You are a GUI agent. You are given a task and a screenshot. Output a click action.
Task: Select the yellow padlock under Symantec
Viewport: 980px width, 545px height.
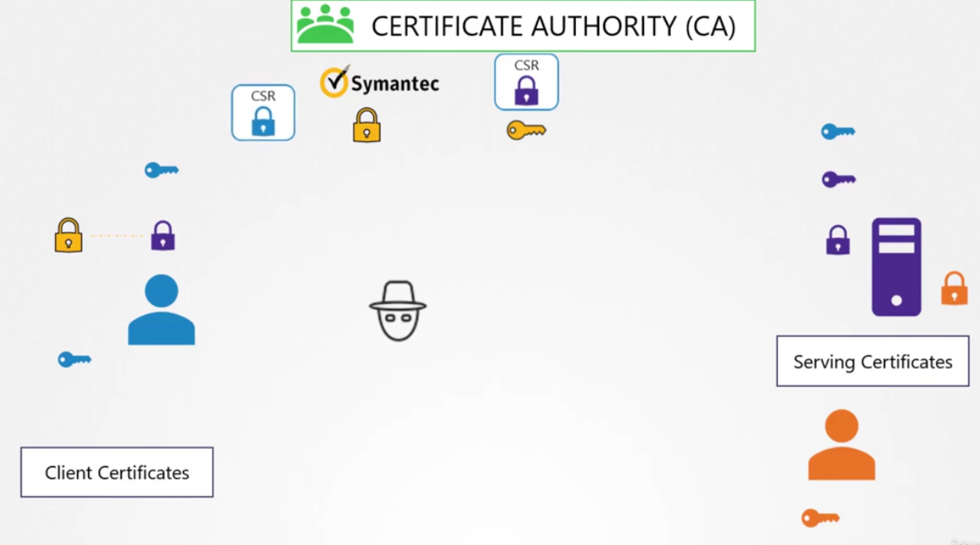[367, 125]
